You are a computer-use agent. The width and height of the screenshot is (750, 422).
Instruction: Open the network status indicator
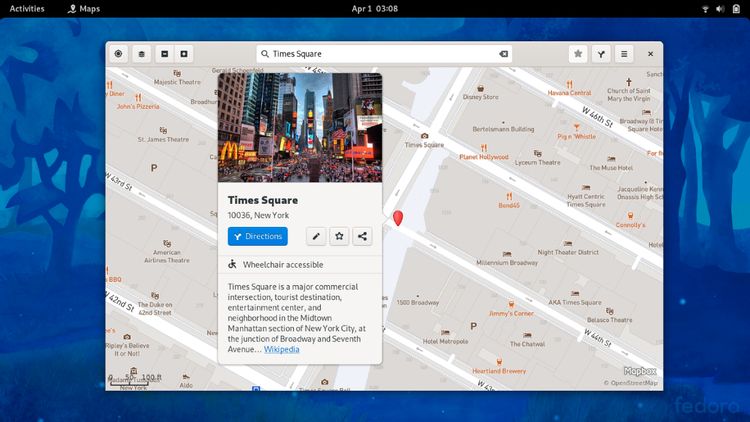click(705, 9)
